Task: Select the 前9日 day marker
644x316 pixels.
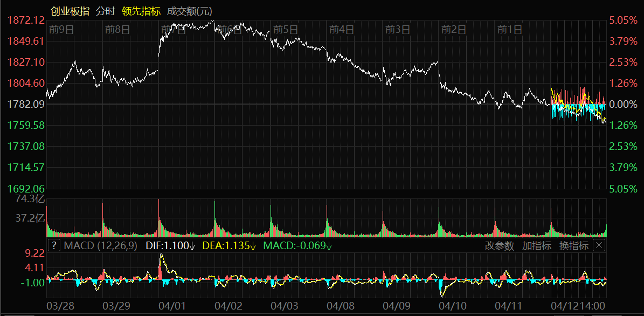Action: pyautogui.click(x=61, y=29)
